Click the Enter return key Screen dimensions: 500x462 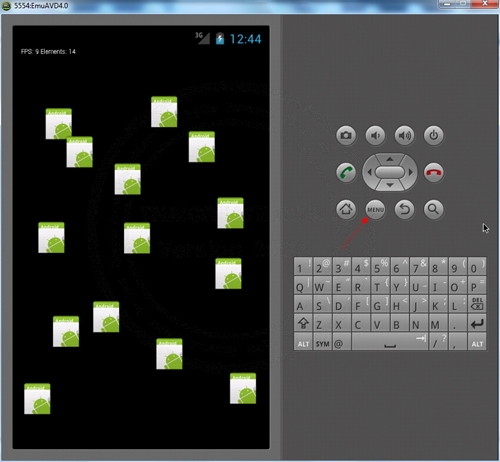click(x=477, y=323)
